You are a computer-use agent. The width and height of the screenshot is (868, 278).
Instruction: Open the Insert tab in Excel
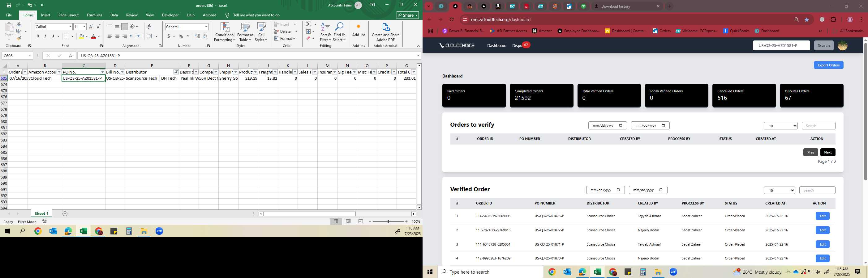click(x=45, y=15)
